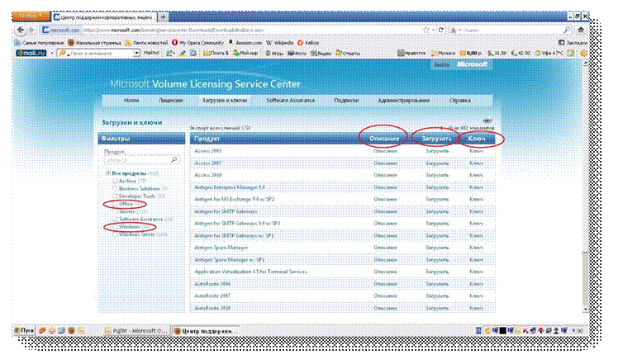Open Видео in the Mail.ru toolbar

(321, 53)
